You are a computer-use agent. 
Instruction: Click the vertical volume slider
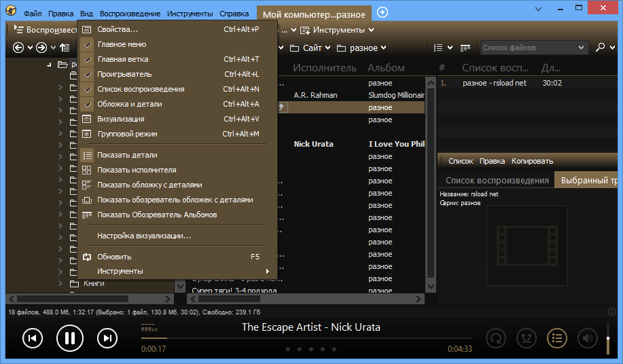pyautogui.click(x=607, y=339)
